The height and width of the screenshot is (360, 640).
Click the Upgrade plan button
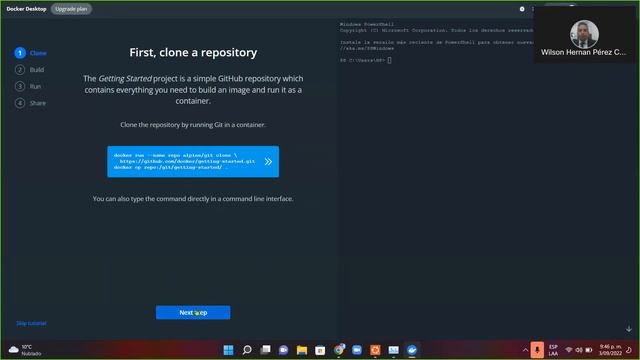[71, 9]
